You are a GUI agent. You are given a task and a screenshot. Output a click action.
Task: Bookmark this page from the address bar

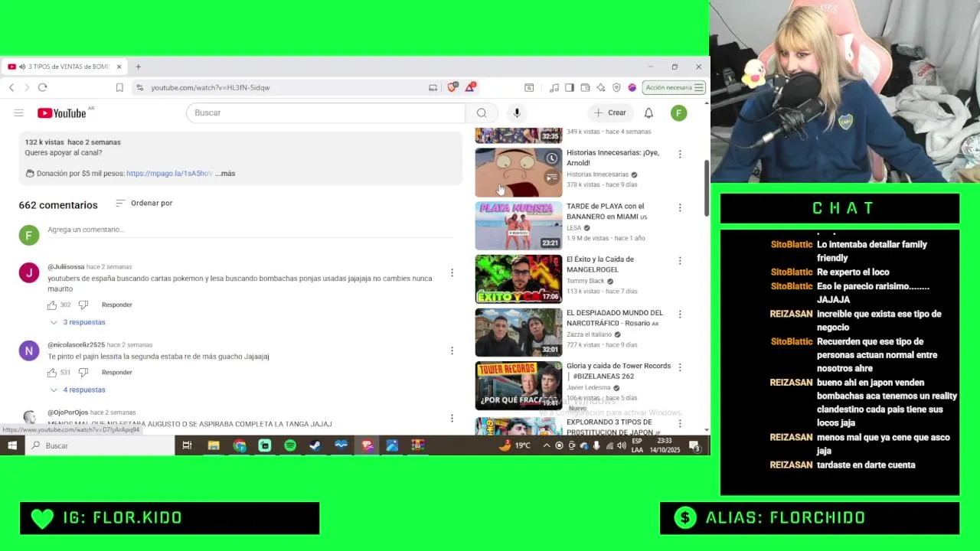coord(119,87)
